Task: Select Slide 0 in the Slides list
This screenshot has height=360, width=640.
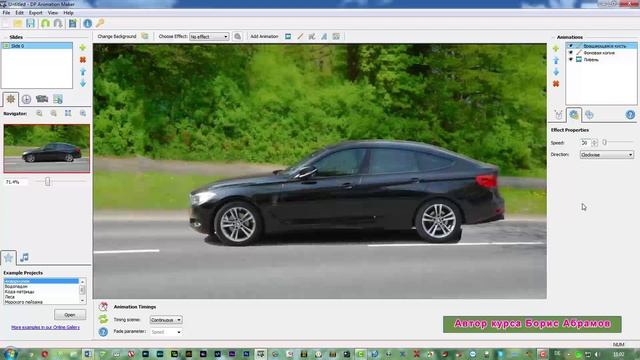Action: [x=37, y=46]
